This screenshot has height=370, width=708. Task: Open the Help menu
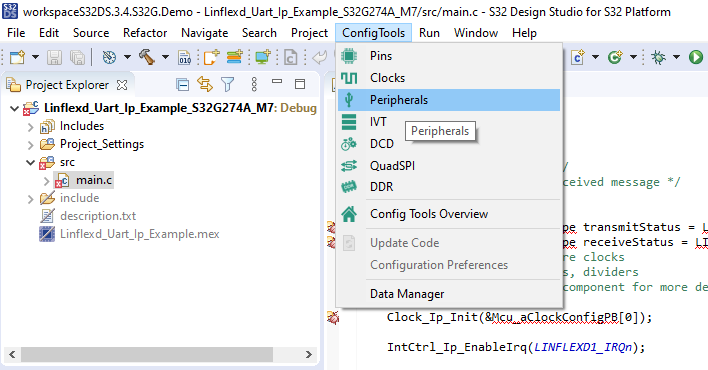[x=524, y=33]
